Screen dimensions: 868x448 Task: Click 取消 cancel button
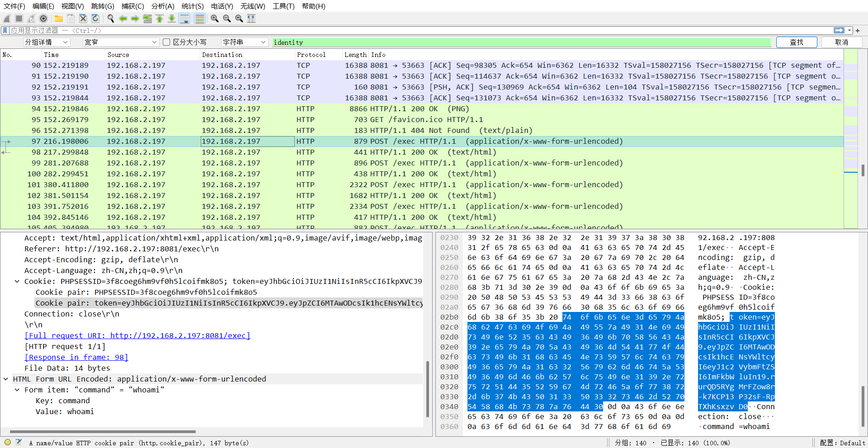click(842, 42)
